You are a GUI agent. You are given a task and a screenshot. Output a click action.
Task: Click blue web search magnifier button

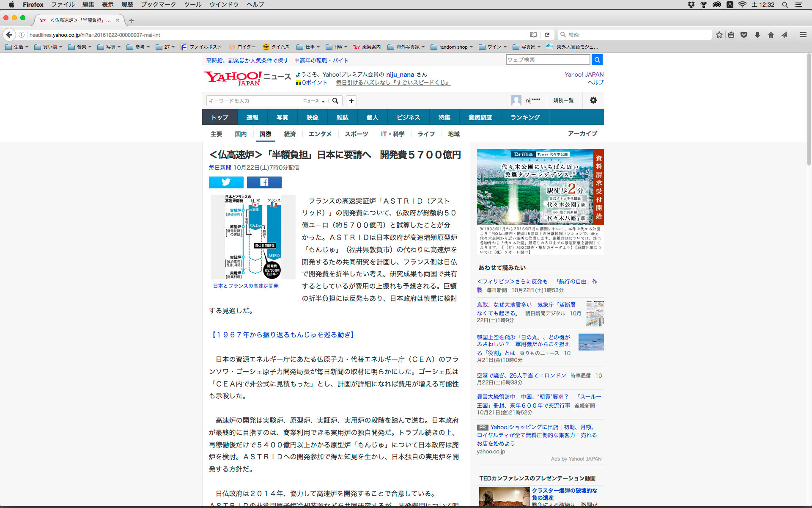coord(597,60)
